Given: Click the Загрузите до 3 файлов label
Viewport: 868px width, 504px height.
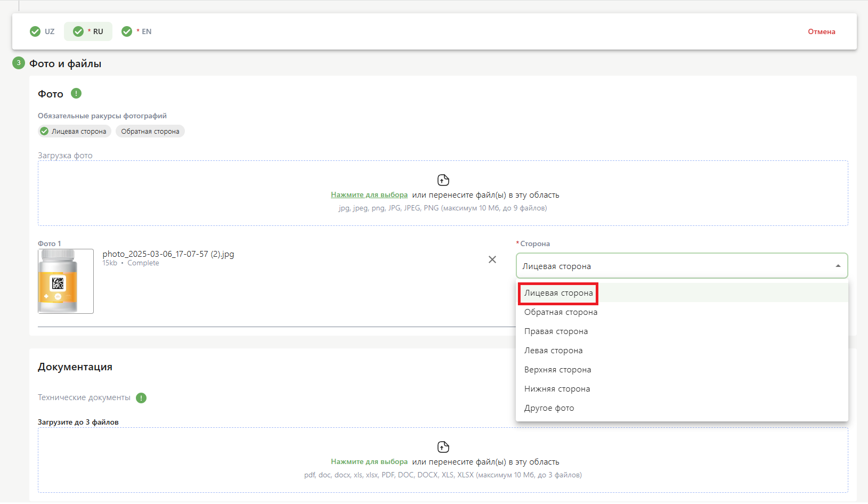Looking at the screenshot, I should click(78, 422).
